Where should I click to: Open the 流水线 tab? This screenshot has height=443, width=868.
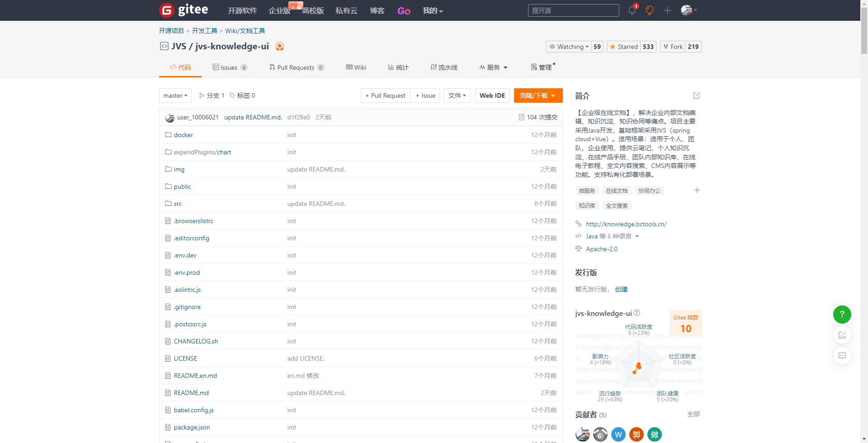444,67
